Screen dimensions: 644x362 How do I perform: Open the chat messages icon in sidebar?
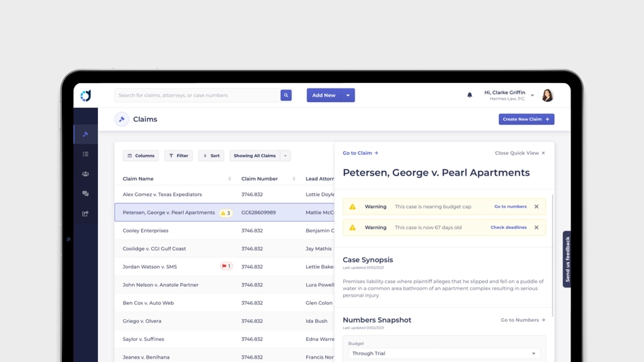[85, 194]
